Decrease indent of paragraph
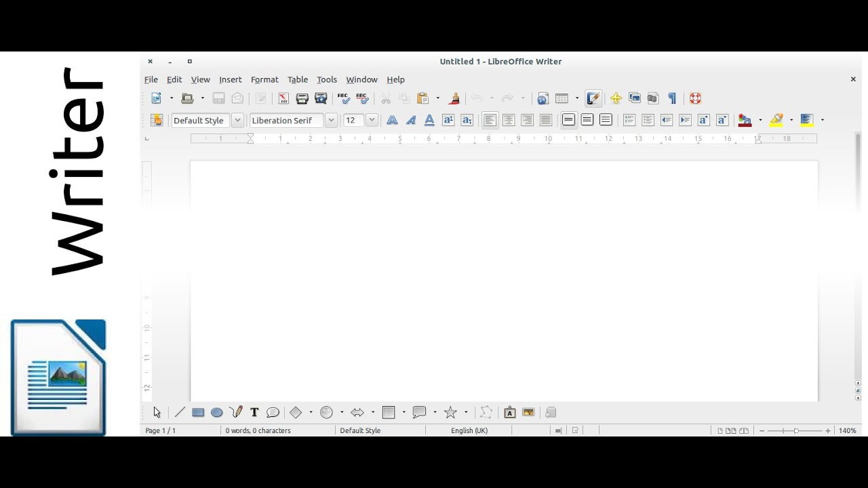868x488 pixels. (667, 120)
